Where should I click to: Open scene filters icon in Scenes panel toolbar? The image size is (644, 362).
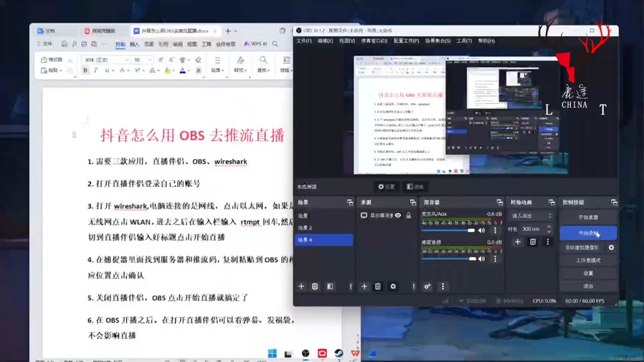(x=330, y=286)
